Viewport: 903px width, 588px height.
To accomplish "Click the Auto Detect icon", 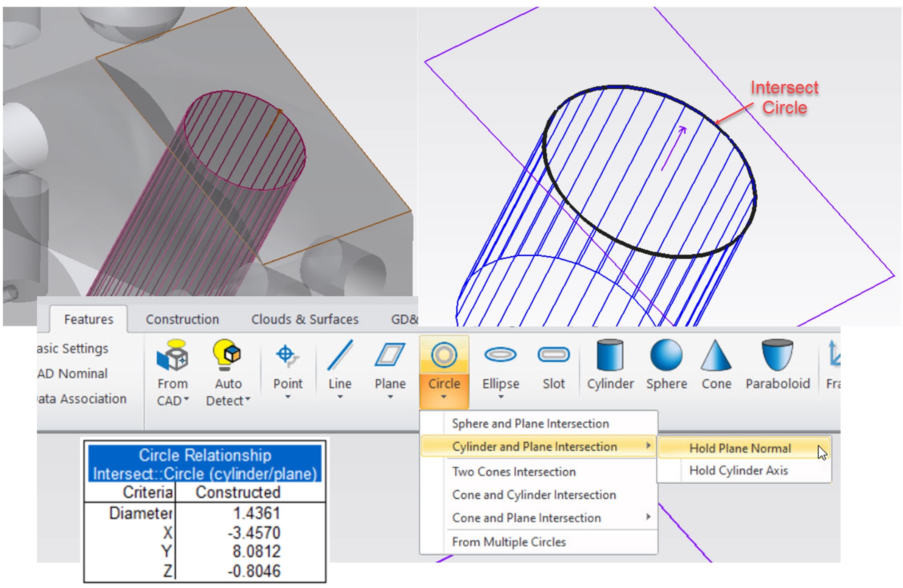I will point(226,357).
